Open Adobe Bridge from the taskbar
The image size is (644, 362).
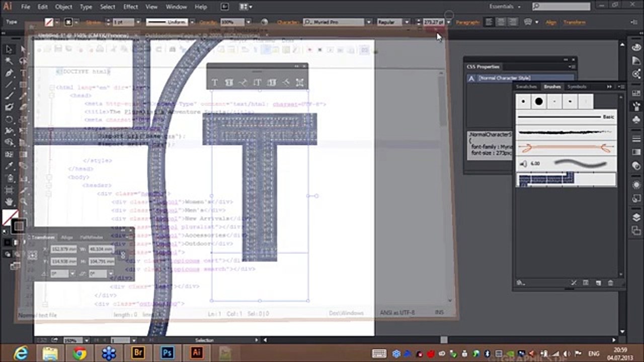137,352
